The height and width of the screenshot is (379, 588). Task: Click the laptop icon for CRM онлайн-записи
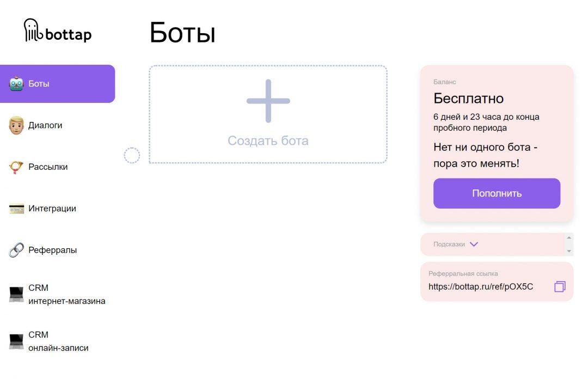tap(16, 341)
